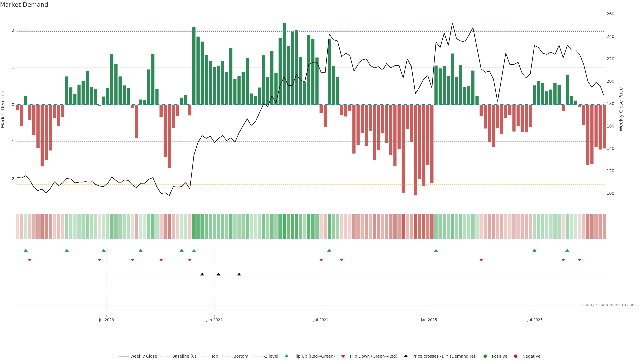Click the first black price-cross marker triangle
This screenshot has height=362, width=644.
[x=202, y=274]
